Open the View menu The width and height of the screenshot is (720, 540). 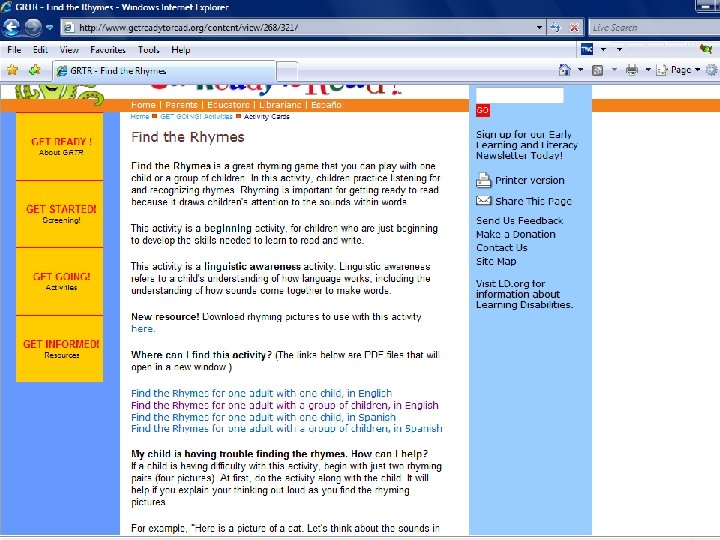(x=69, y=50)
